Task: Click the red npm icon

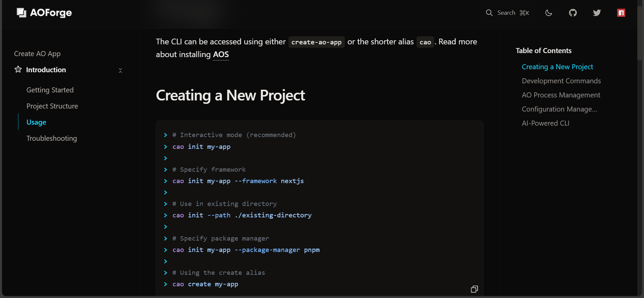Action: (x=621, y=13)
